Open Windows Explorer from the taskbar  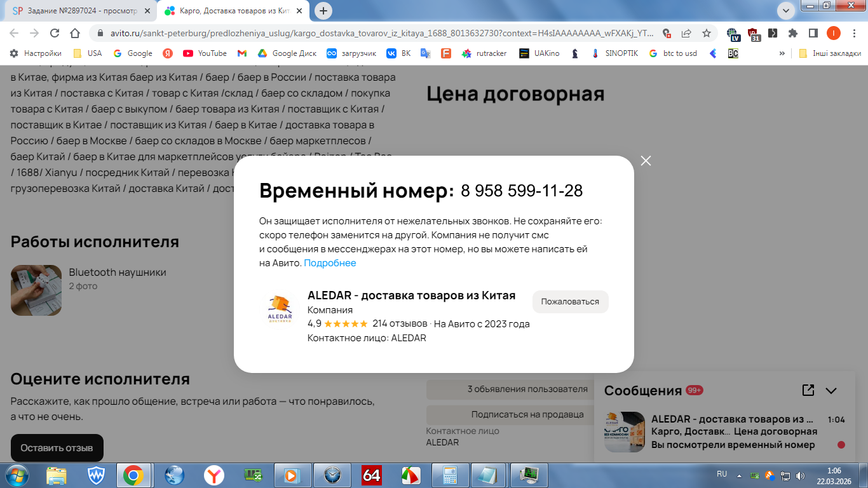pyautogui.click(x=57, y=475)
